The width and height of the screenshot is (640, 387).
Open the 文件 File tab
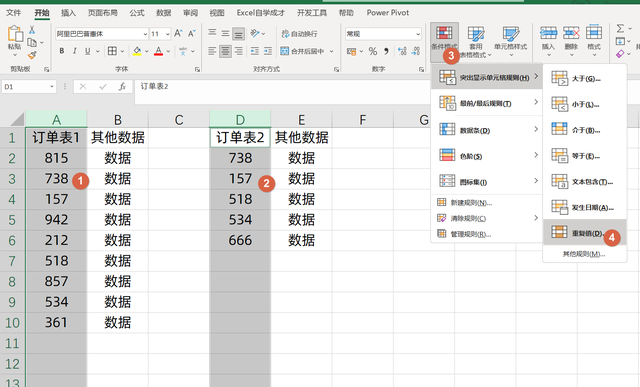point(13,13)
